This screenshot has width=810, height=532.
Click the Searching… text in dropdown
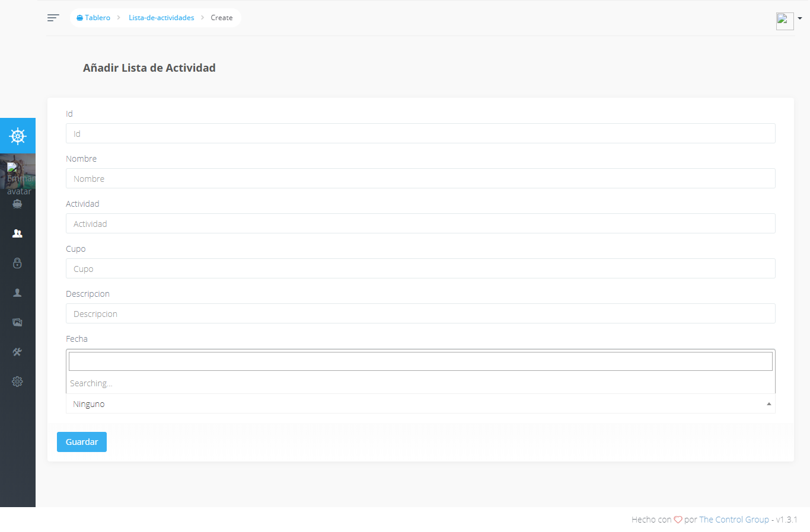point(91,383)
